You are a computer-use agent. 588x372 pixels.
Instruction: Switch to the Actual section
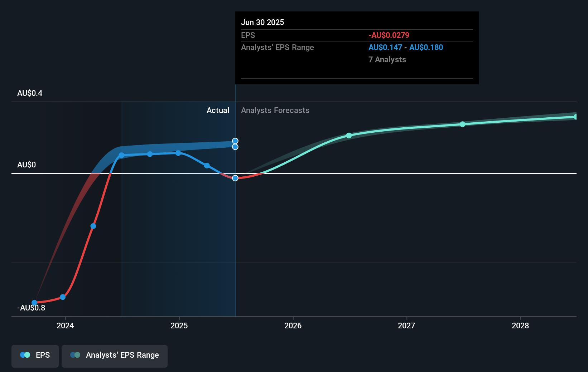click(x=218, y=110)
